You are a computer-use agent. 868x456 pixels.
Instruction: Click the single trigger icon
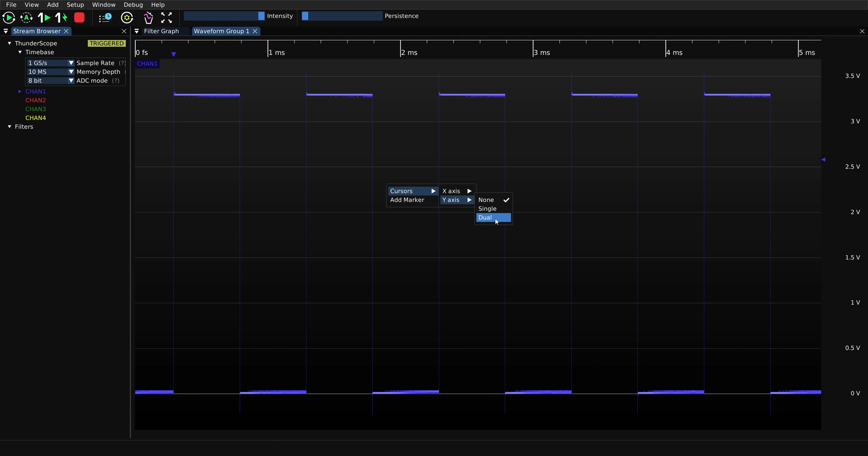tap(44, 18)
